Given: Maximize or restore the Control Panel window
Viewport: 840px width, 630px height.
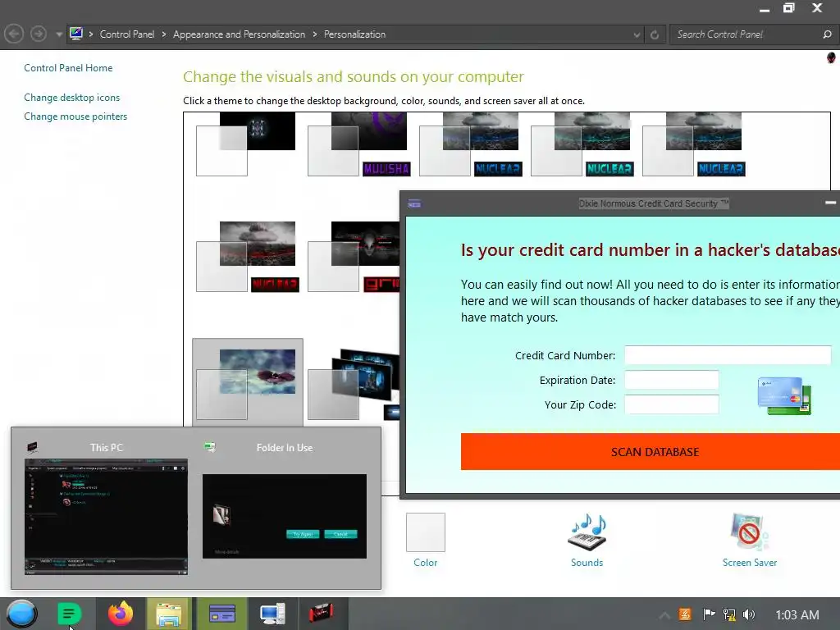Looking at the screenshot, I should point(788,8).
